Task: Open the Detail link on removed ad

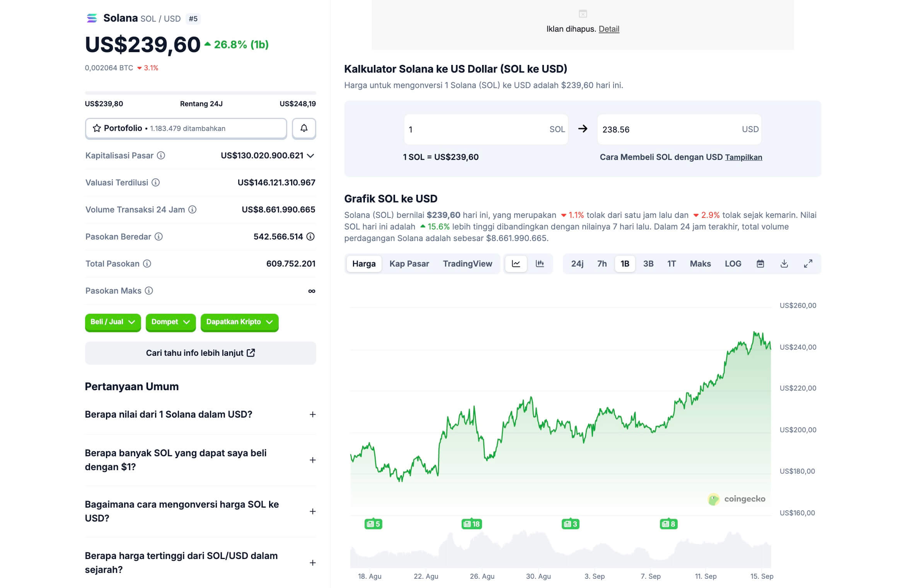Action: coord(609,29)
